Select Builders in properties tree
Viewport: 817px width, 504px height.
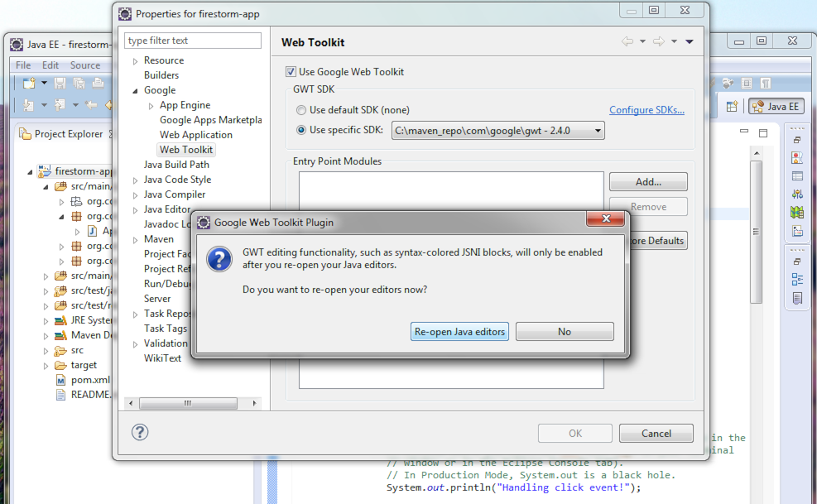(x=161, y=75)
